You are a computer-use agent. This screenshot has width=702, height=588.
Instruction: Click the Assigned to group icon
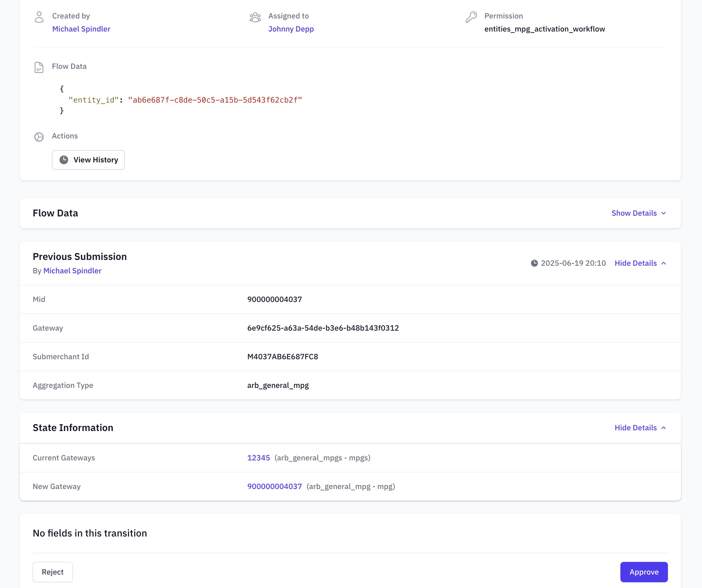pos(255,17)
